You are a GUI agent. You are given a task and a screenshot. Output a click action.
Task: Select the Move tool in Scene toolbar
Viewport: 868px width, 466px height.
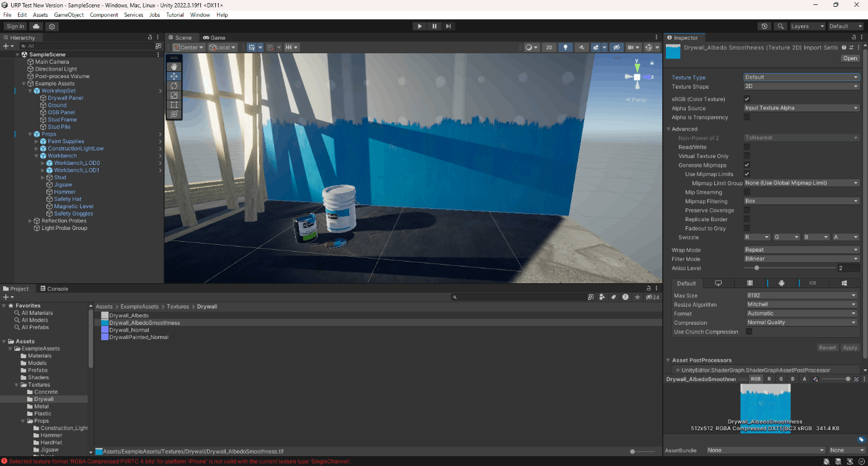(x=174, y=76)
